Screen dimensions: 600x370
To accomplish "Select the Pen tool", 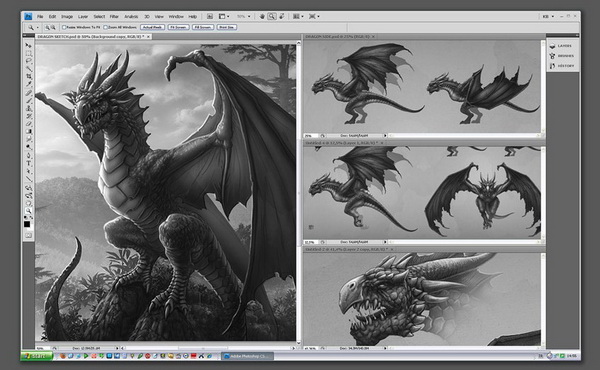I will [28, 156].
